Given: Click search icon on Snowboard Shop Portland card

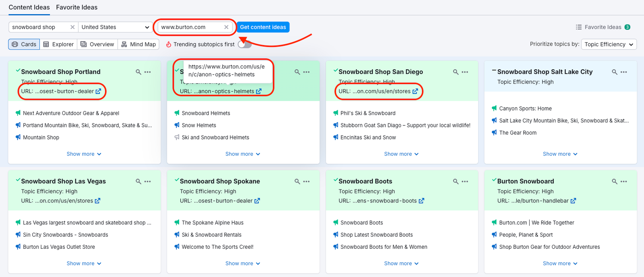Looking at the screenshot, I should point(138,72).
